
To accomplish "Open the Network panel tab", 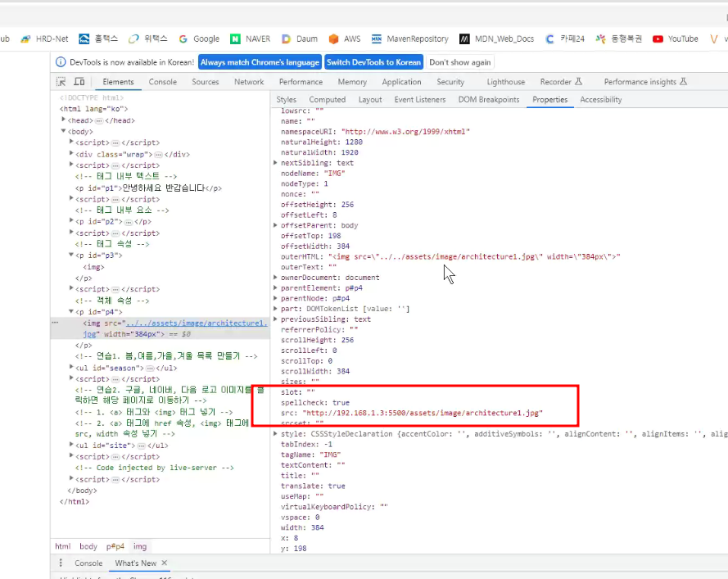I will pos(249,82).
